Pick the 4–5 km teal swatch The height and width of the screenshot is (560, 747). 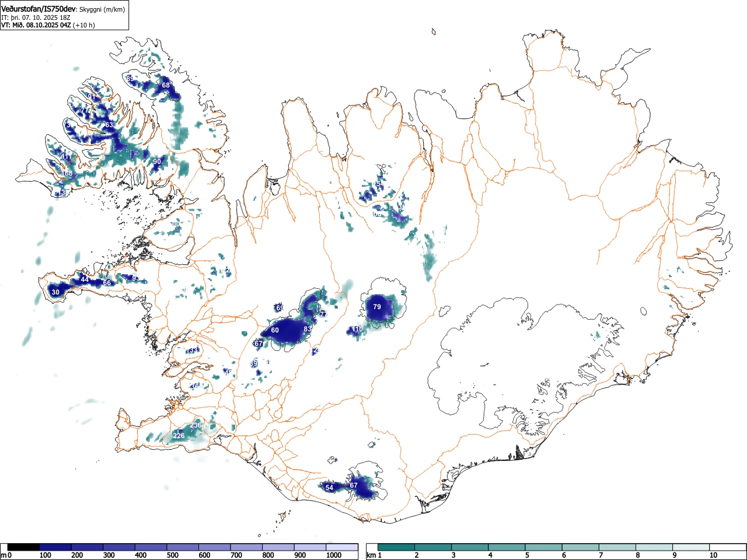pos(507,547)
